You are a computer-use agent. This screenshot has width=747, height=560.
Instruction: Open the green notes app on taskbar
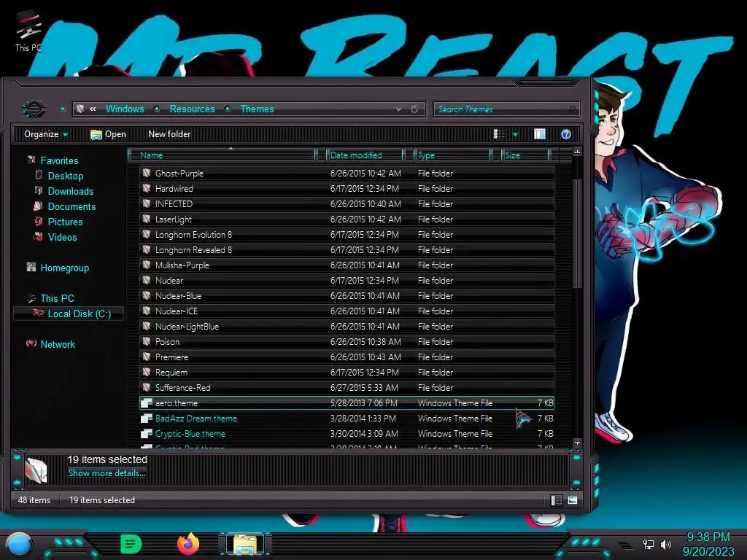pyautogui.click(x=131, y=544)
